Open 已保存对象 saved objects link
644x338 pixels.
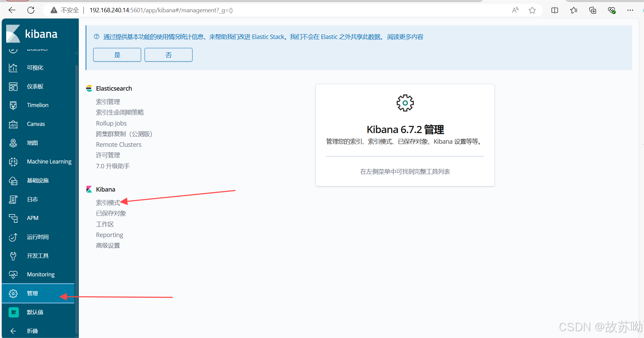coord(111,213)
